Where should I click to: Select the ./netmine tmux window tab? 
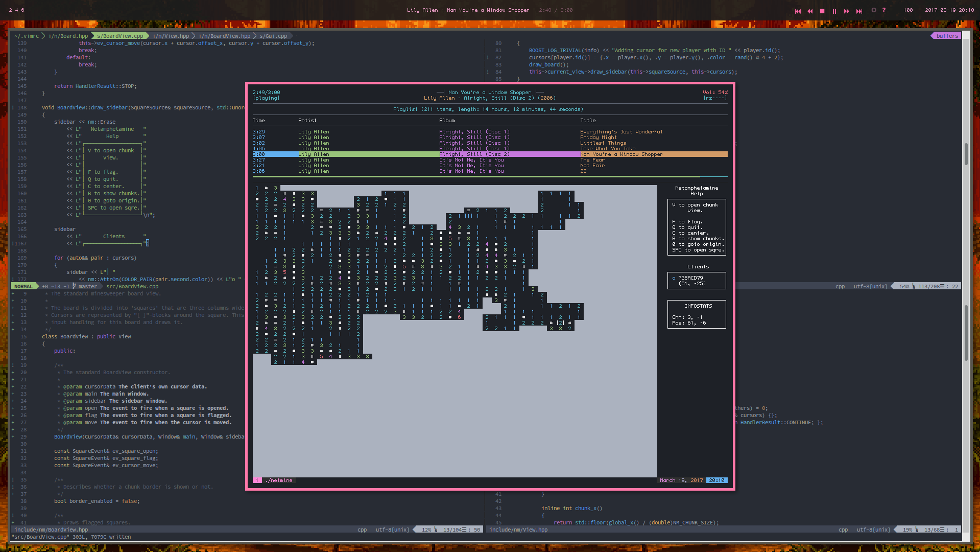pos(279,480)
